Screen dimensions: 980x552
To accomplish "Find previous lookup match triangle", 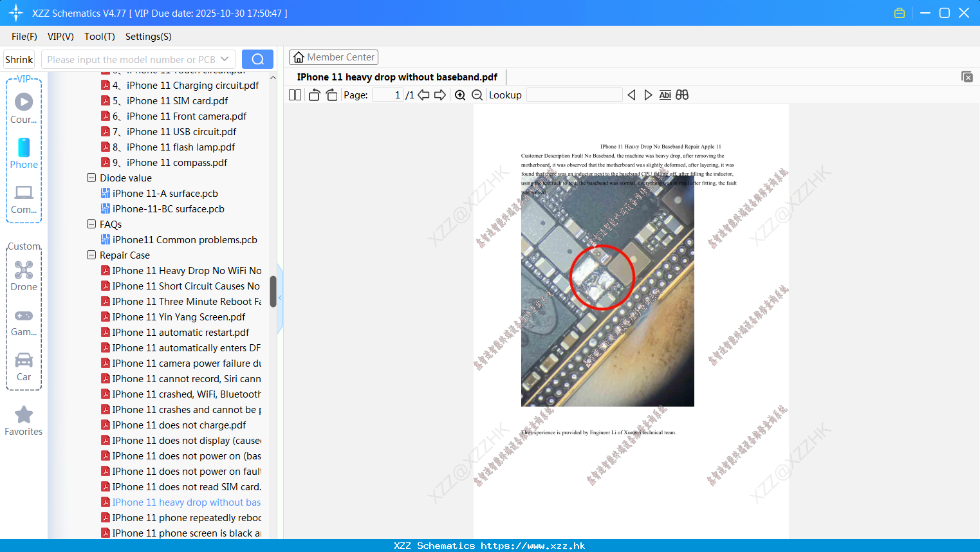I will [631, 95].
